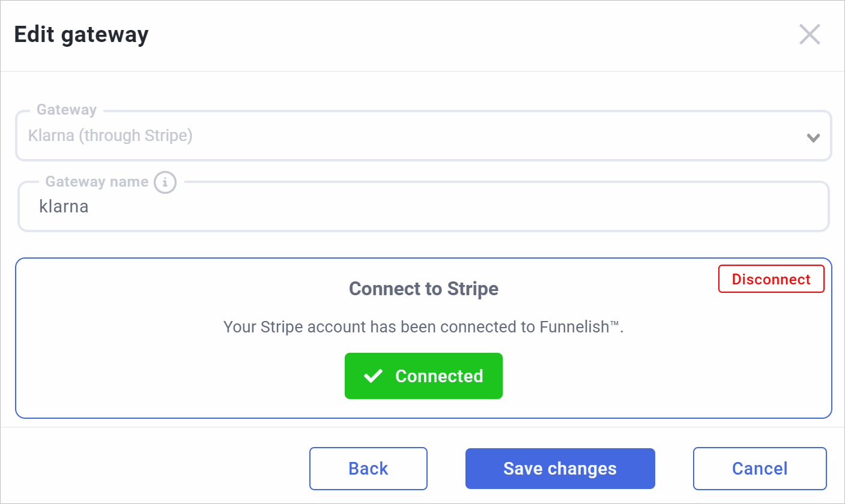Open the Klarna (through Stripe) selector
Viewport: 845px width, 504px height.
423,136
